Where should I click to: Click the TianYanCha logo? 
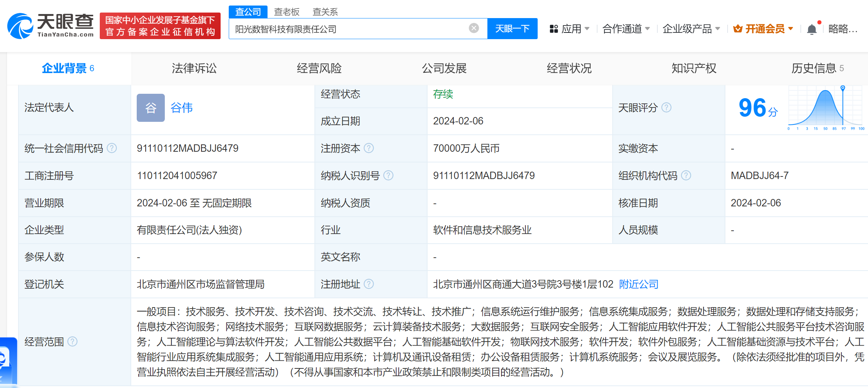click(50, 25)
